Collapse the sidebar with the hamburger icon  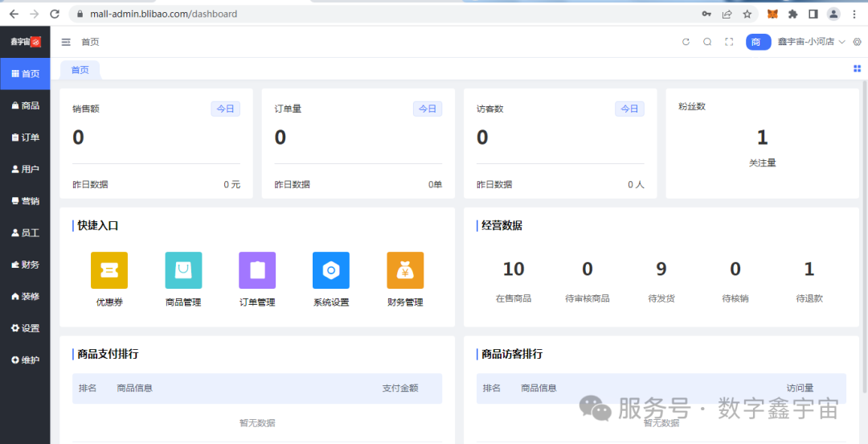coord(66,42)
